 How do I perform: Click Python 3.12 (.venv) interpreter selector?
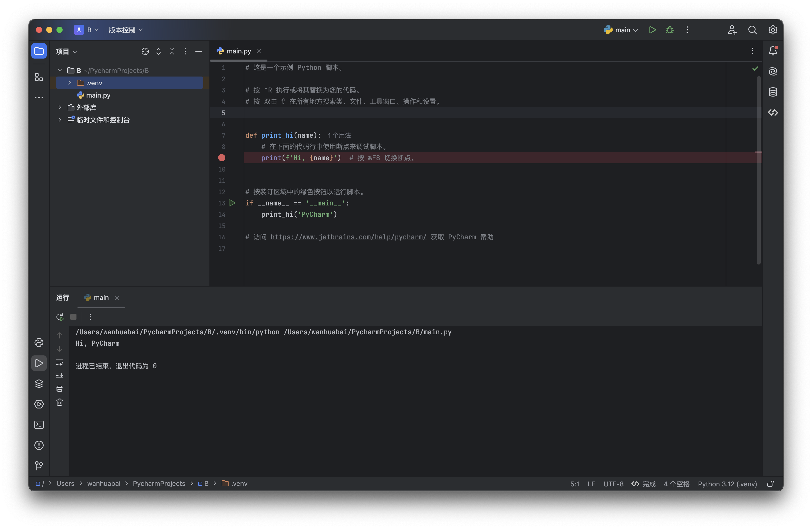[x=727, y=484]
